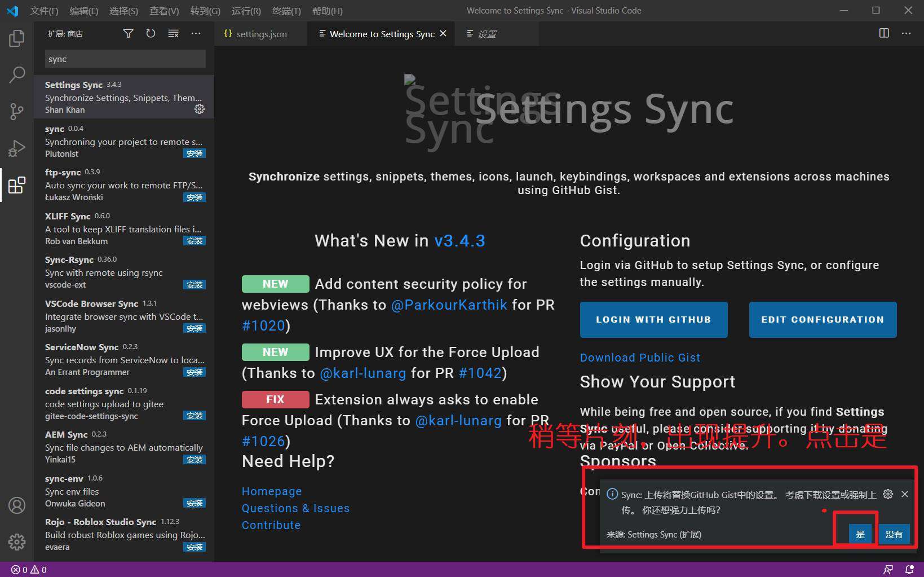The image size is (924, 577).
Task: Open the Accounts icon in activity bar
Action: (x=17, y=505)
